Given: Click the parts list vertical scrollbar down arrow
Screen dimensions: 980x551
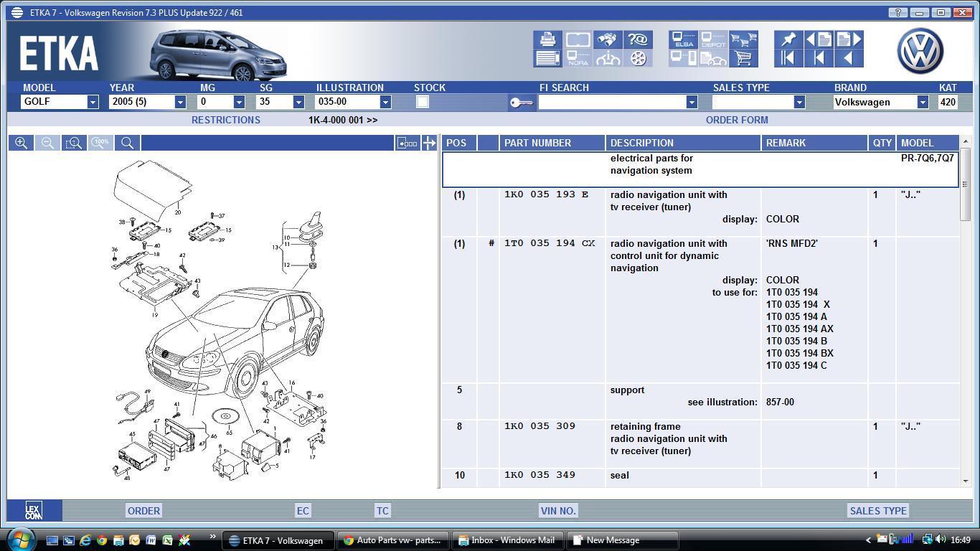Looking at the screenshot, I should (x=965, y=481).
